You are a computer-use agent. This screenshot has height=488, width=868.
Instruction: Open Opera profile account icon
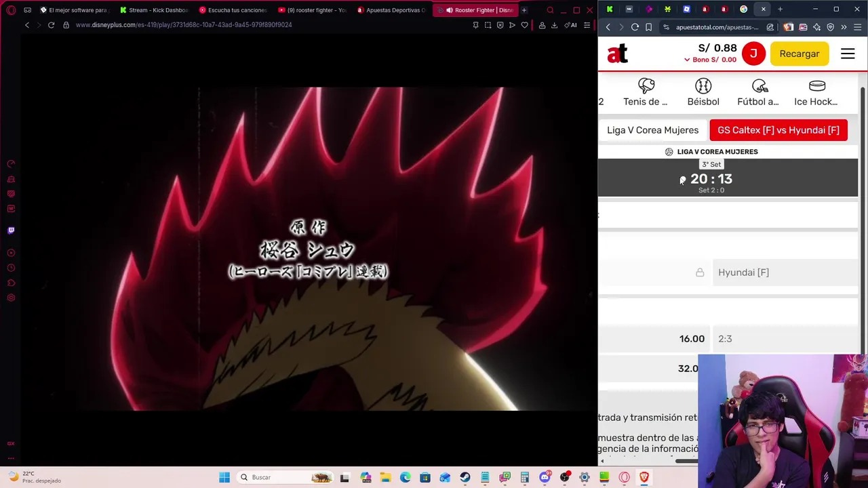(542, 25)
